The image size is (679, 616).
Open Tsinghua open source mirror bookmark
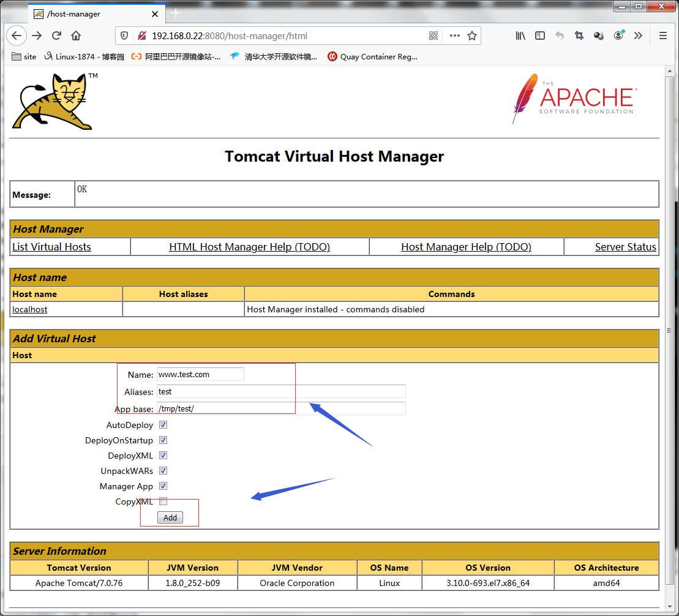pos(274,57)
